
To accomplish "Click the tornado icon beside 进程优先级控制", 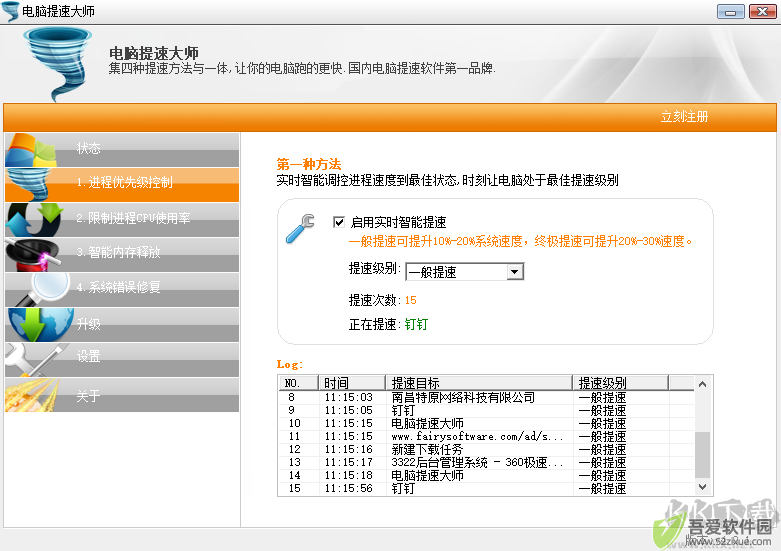I will (x=29, y=184).
